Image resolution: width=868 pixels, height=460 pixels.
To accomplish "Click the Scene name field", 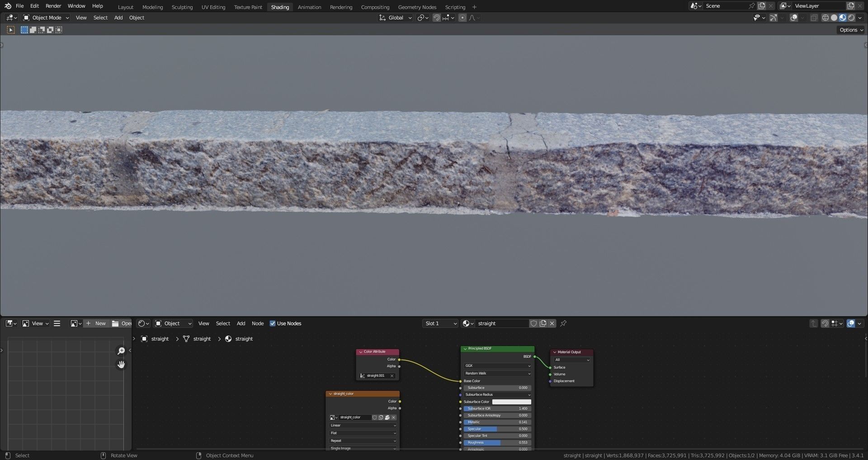I will 726,6.
